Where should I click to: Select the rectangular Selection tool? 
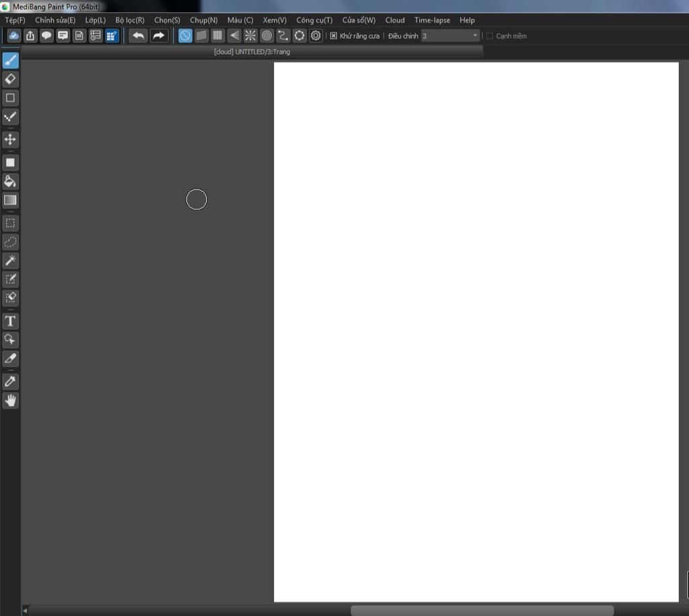[11, 223]
